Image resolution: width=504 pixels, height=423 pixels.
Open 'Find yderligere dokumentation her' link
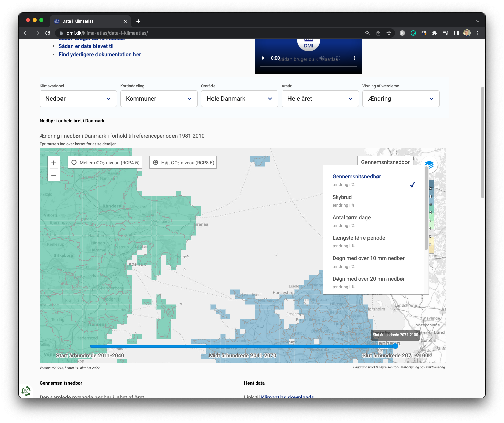point(100,55)
